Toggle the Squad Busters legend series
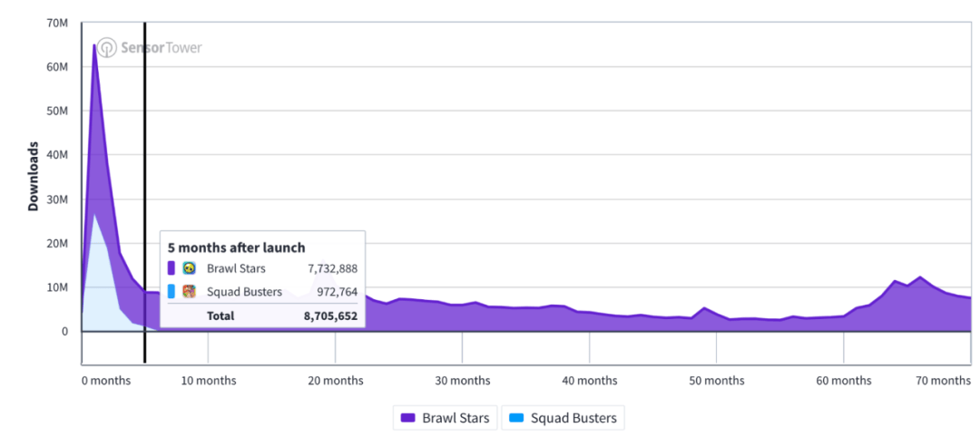This screenshot has height=437, width=980. coord(563,418)
